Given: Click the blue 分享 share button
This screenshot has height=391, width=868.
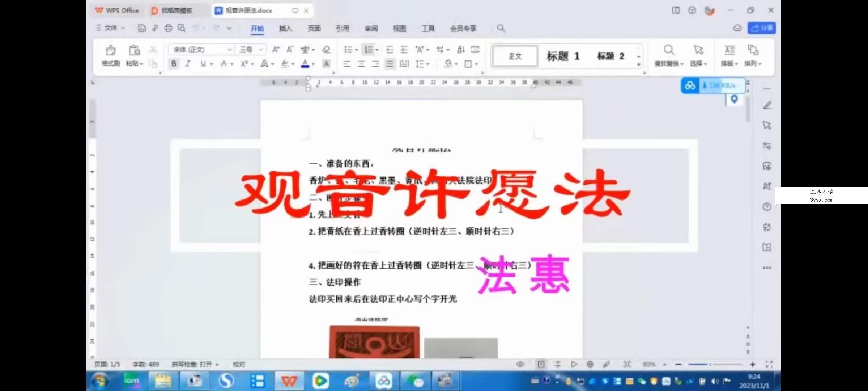Looking at the screenshot, I should (x=762, y=28).
